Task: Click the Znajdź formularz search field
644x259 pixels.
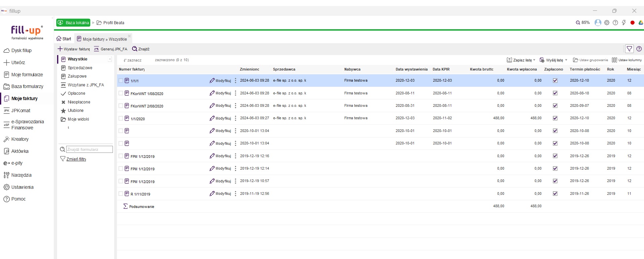Action: [89, 149]
